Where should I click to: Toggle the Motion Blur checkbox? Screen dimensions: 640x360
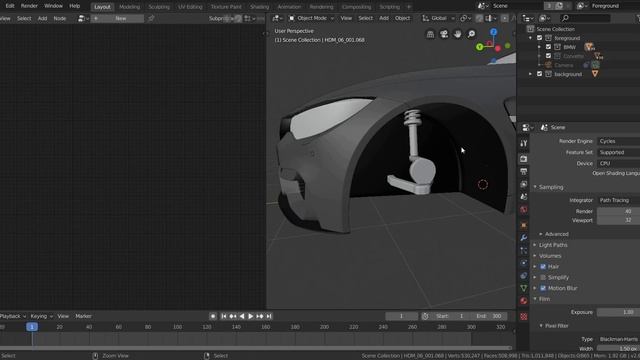[543, 288]
